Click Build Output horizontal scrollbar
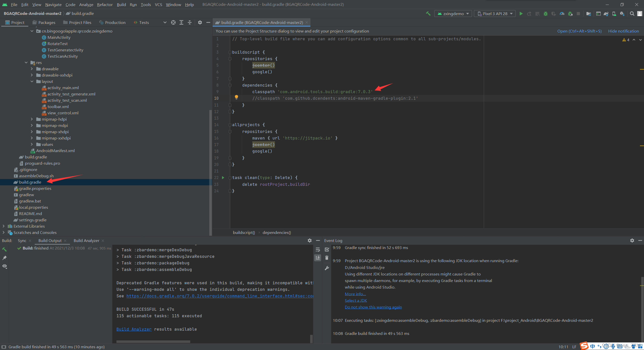The image size is (644, 350). click(153, 341)
